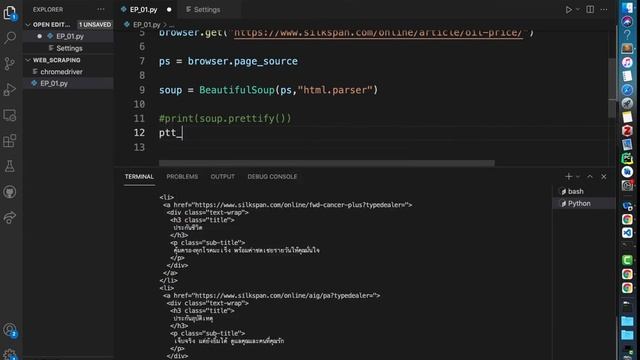Select the TERMINAL panel tab
The width and height of the screenshot is (640, 360).
[x=139, y=177]
